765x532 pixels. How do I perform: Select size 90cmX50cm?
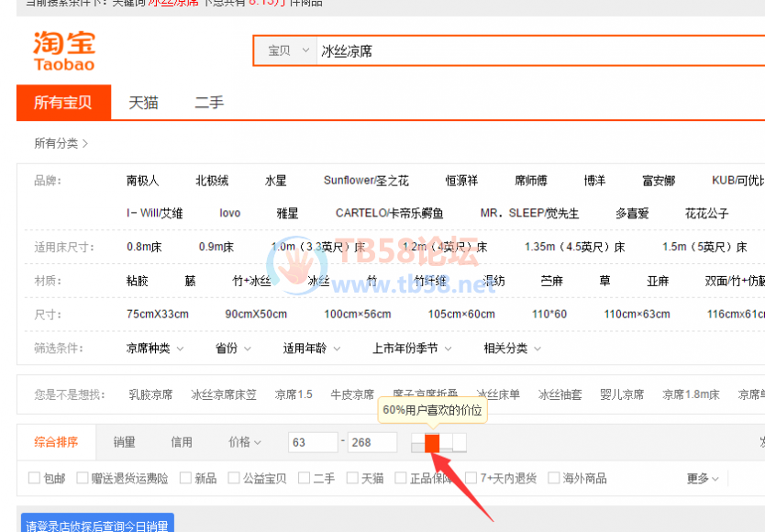click(256, 315)
